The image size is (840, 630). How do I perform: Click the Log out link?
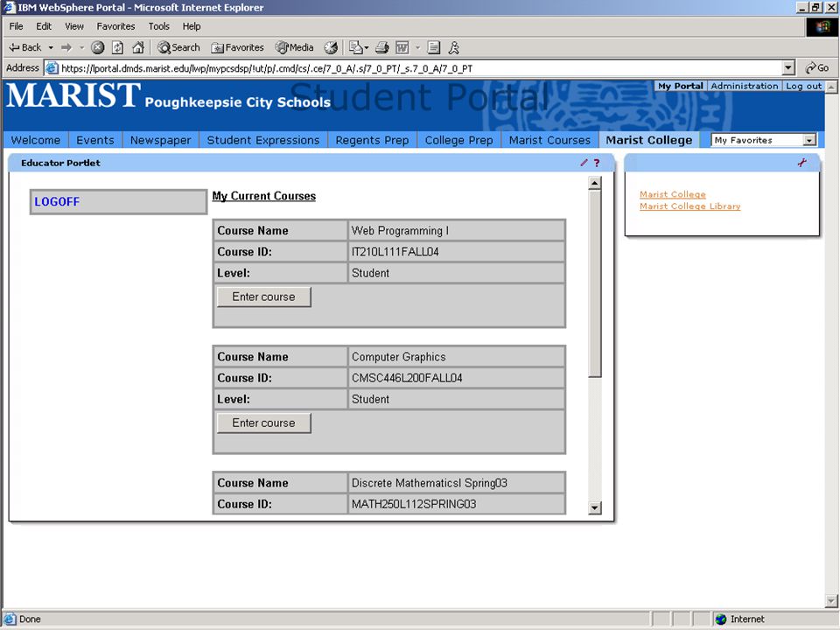(803, 86)
